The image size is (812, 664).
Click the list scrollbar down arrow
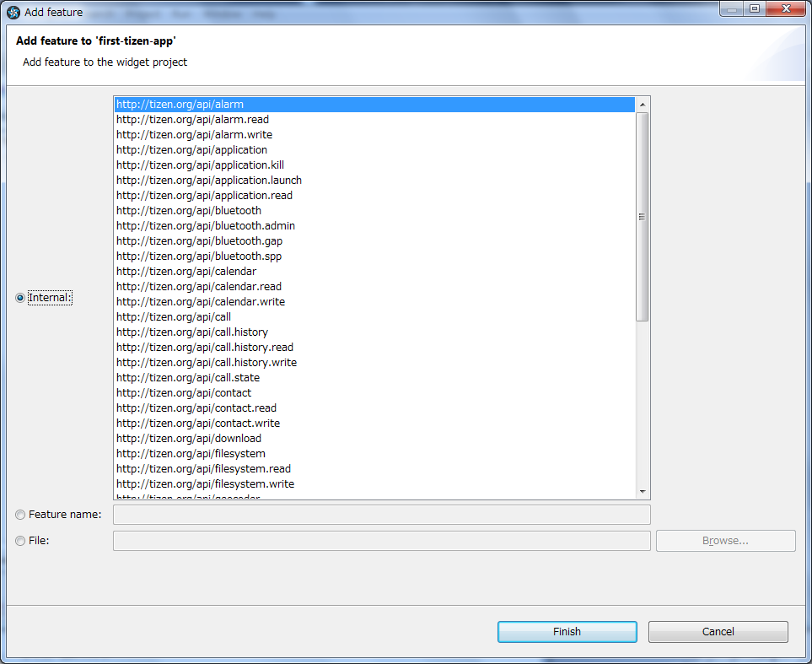tap(643, 491)
